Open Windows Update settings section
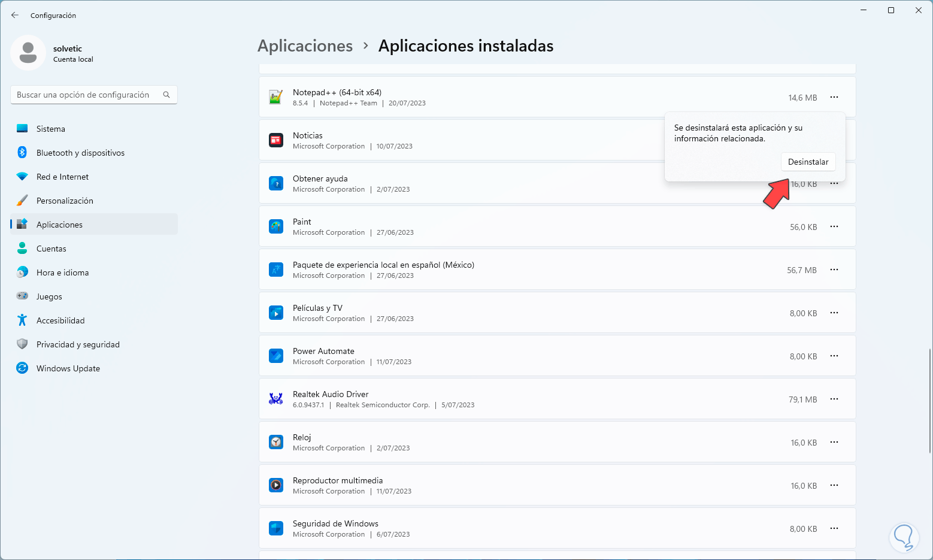Screen dimensions: 933x560 [68, 368]
